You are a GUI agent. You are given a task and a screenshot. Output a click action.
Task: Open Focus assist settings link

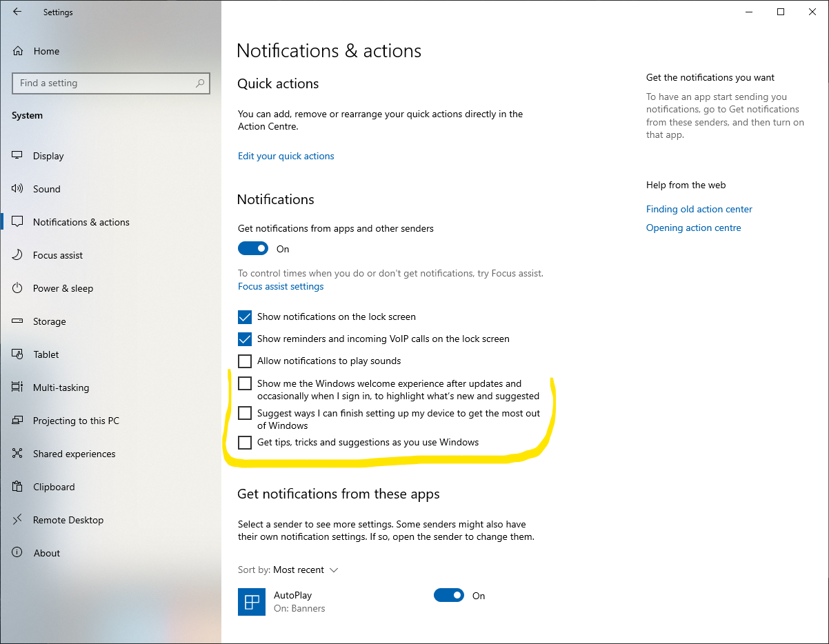click(281, 286)
